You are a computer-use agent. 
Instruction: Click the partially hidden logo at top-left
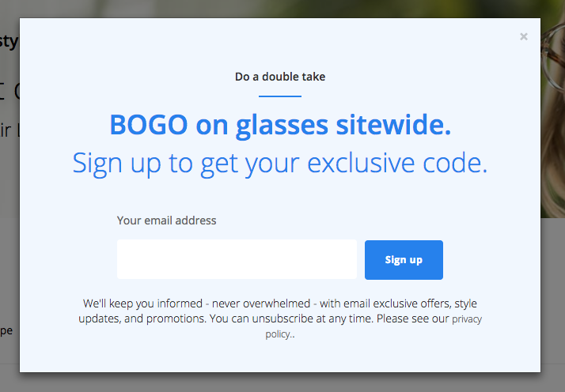click(8, 41)
